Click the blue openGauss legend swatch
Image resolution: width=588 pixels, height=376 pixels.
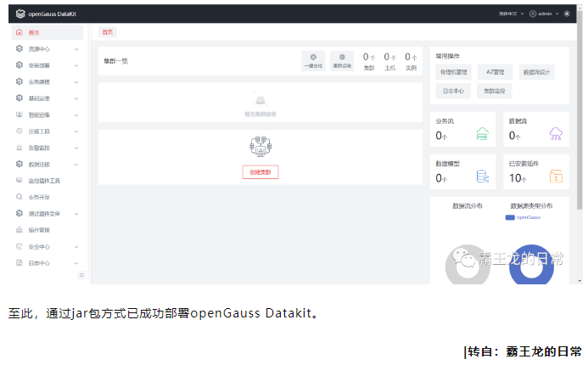tap(510, 217)
